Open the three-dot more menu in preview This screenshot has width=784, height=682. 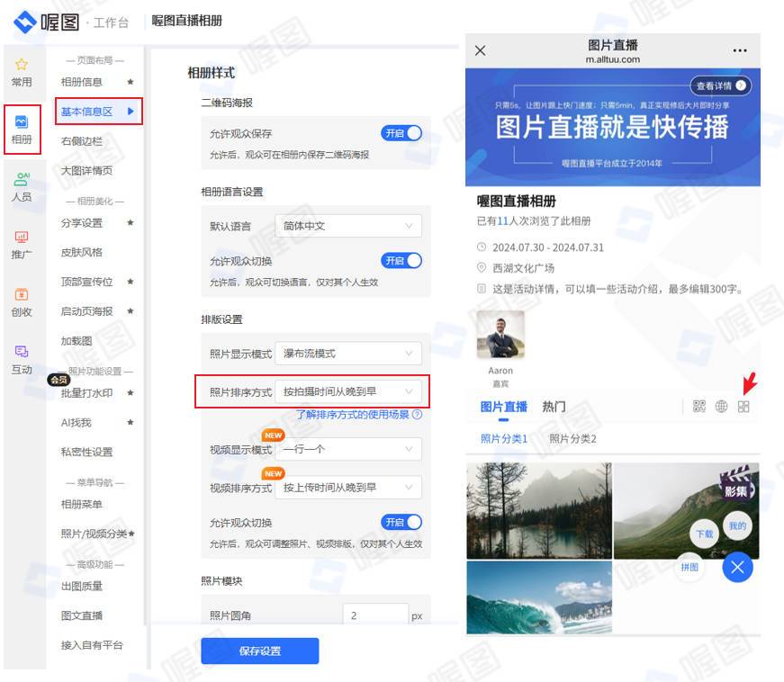[x=740, y=50]
